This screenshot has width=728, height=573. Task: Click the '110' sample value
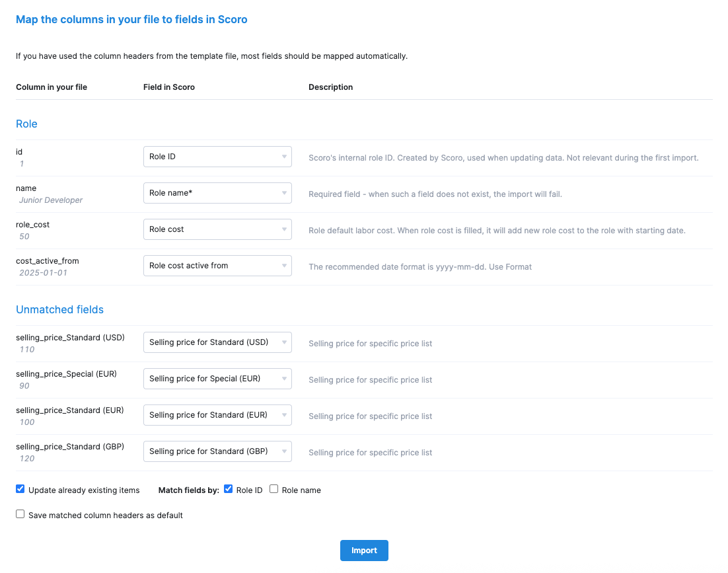[27, 350]
